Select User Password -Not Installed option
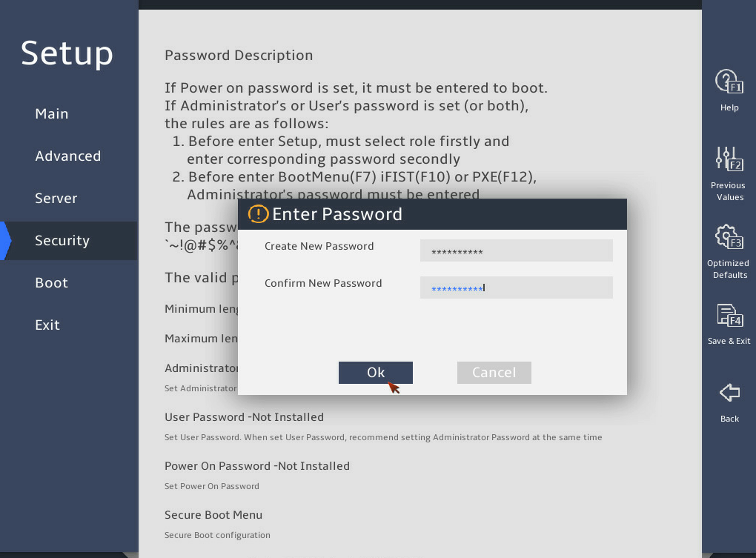The height and width of the screenshot is (558, 756). [x=244, y=417]
